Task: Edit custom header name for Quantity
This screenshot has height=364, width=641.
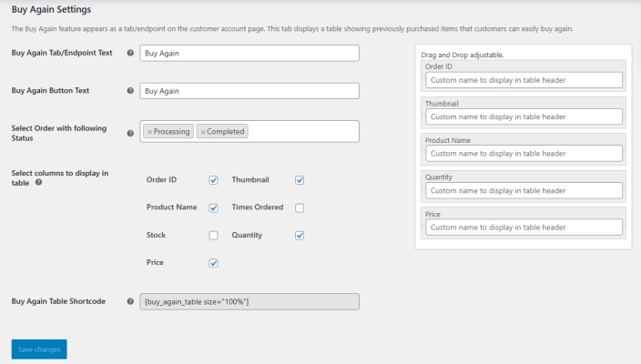Action: tap(524, 191)
